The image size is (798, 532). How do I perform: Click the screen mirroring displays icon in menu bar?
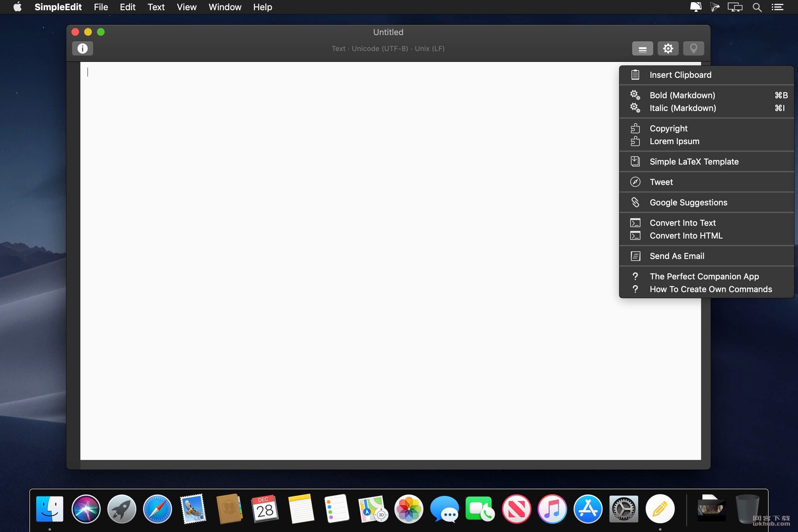coord(735,7)
